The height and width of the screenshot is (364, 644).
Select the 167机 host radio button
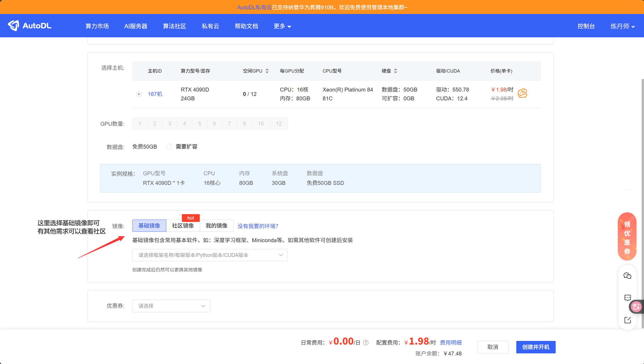click(139, 94)
